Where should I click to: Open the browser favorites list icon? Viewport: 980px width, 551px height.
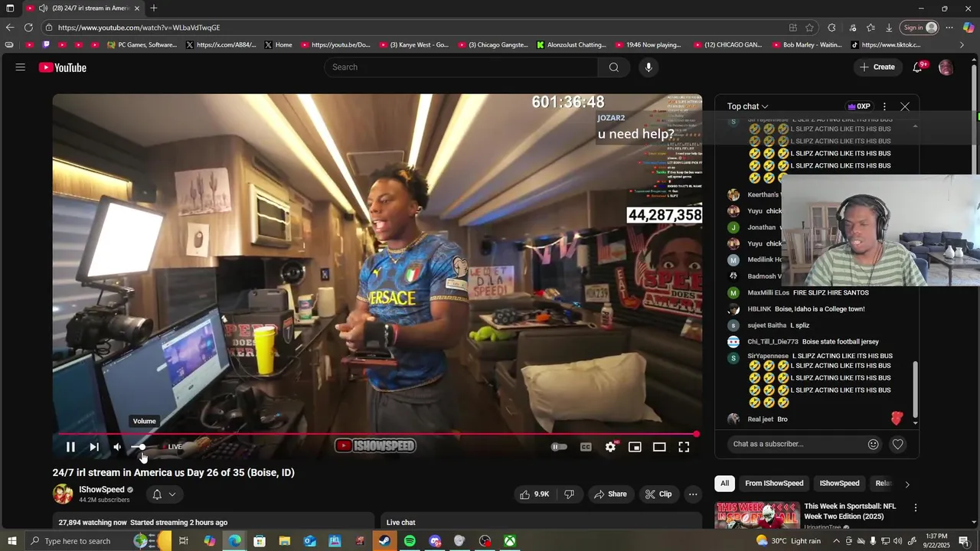point(871,28)
